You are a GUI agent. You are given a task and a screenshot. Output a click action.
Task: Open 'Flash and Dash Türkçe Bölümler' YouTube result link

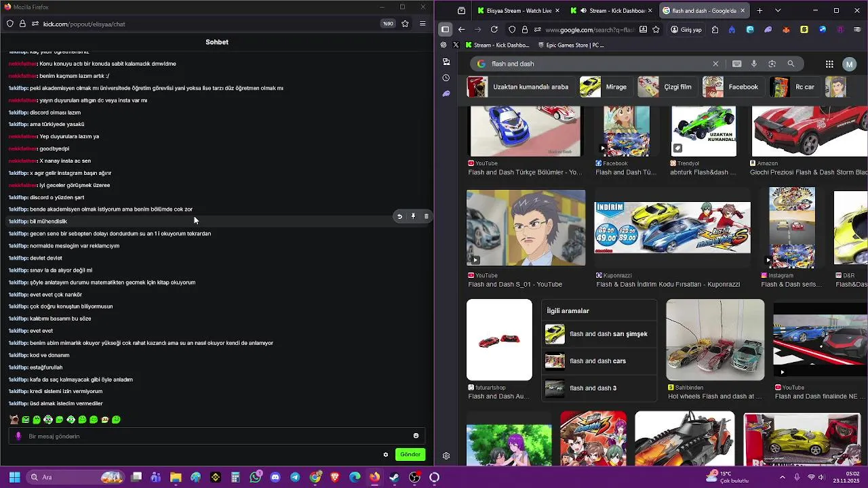point(525,172)
